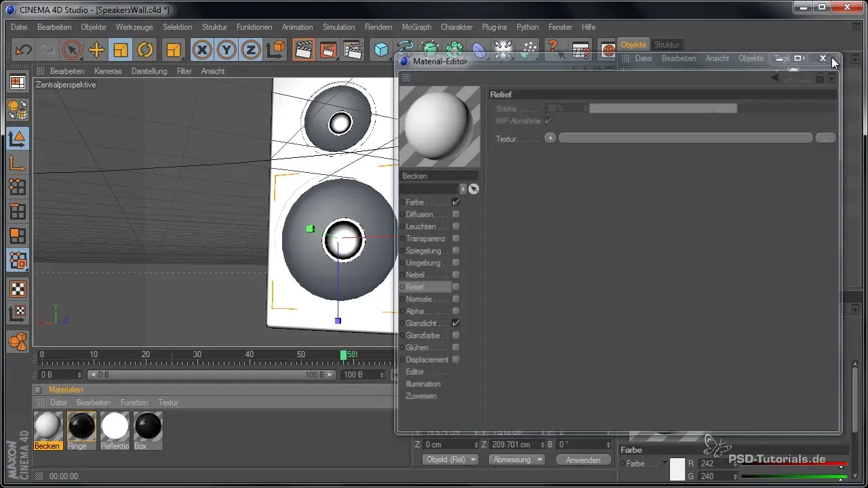The height and width of the screenshot is (488, 868).
Task: Select the Reflektion material thumbnail
Action: (115, 426)
